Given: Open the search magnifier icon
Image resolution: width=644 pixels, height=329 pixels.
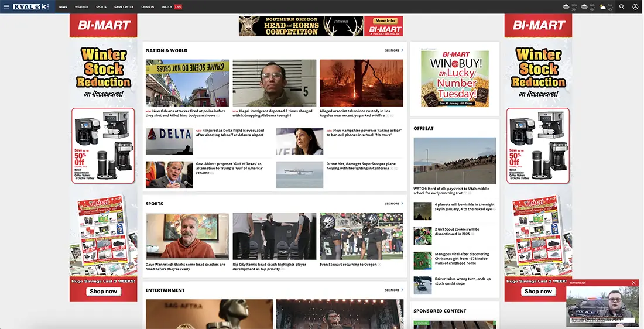Looking at the screenshot, I should (622, 6).
